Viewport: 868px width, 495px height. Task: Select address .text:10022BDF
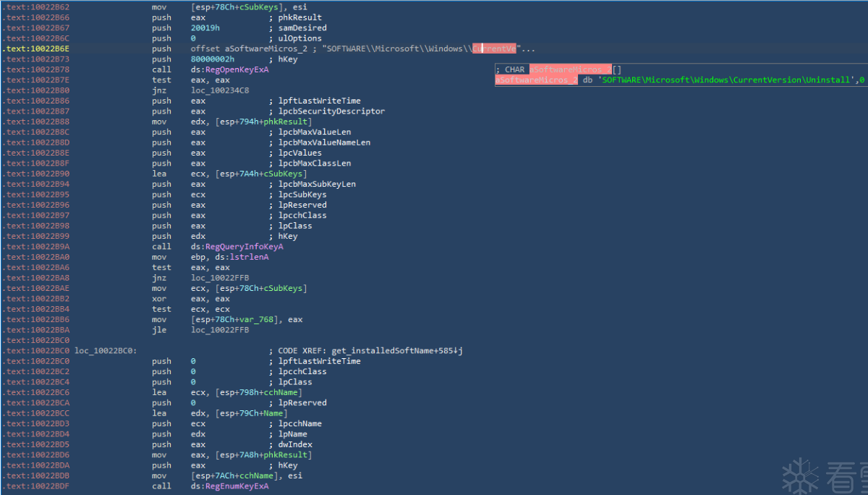(38, 486)
